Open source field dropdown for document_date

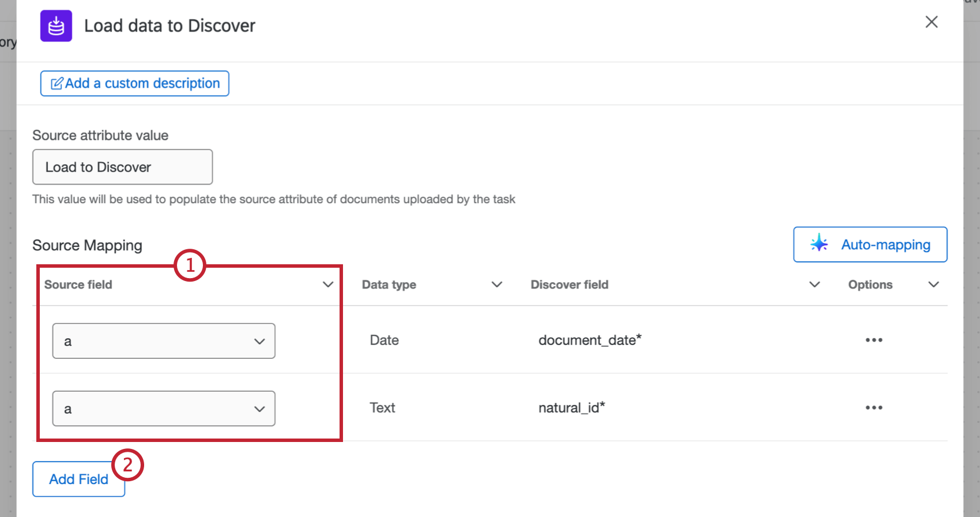tap(164, 341)
